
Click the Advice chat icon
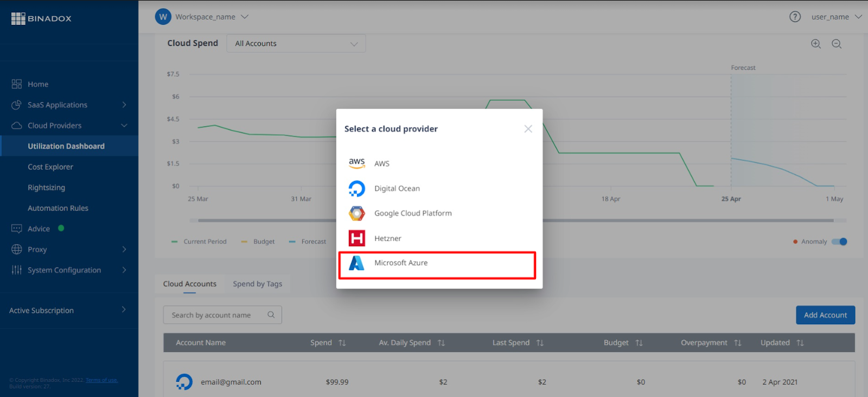(16, 228)
